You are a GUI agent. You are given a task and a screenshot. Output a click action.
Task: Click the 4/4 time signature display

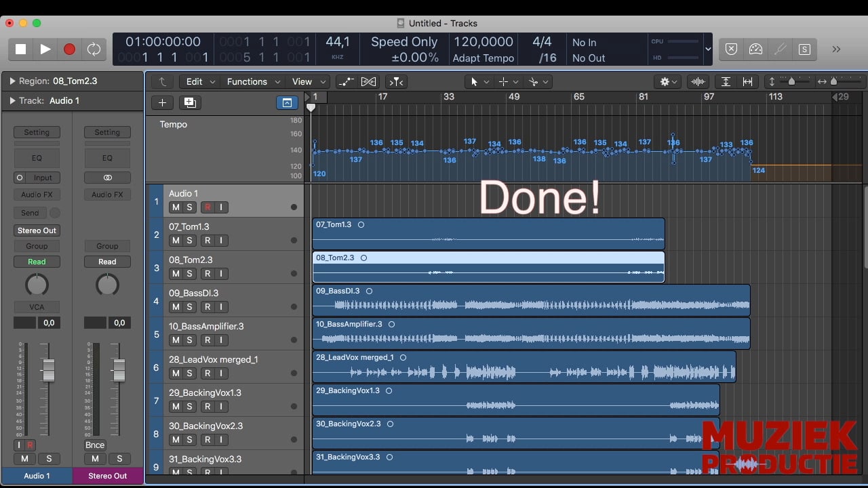[542, 42]
